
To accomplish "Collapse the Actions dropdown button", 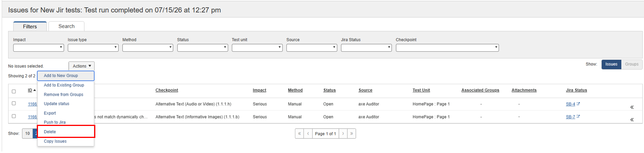I will point(82,66).
